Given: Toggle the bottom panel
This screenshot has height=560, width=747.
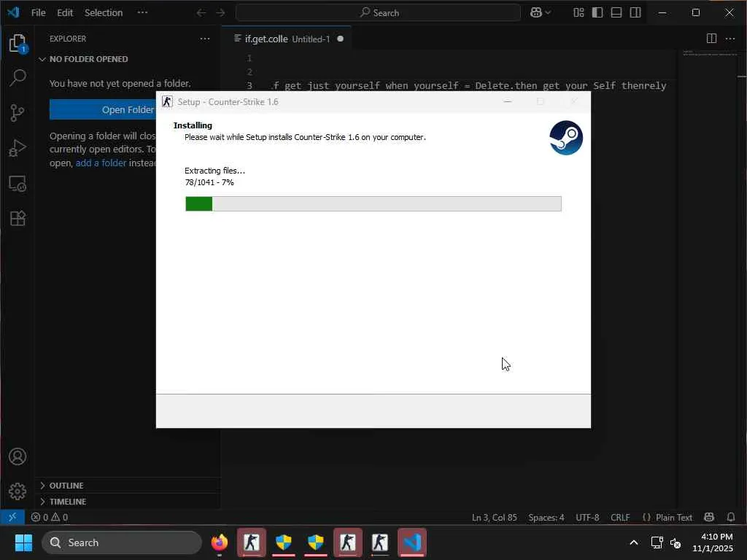Looking at the screenshot, I should coord(616,13).
